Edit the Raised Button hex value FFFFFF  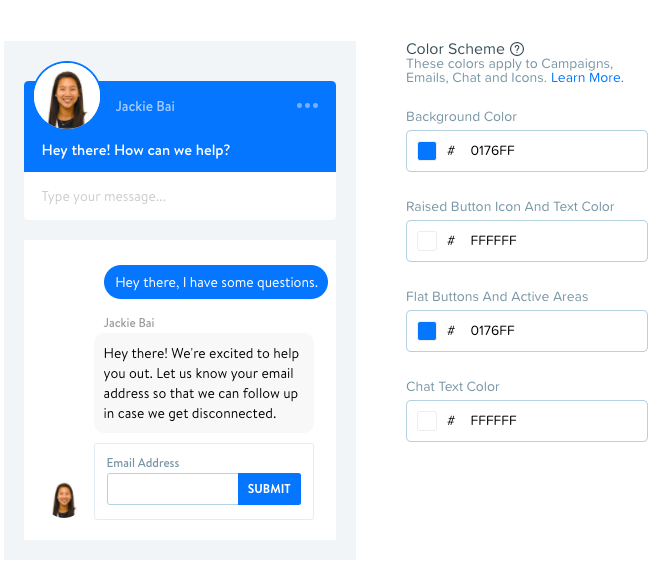[x=493, y=241]
